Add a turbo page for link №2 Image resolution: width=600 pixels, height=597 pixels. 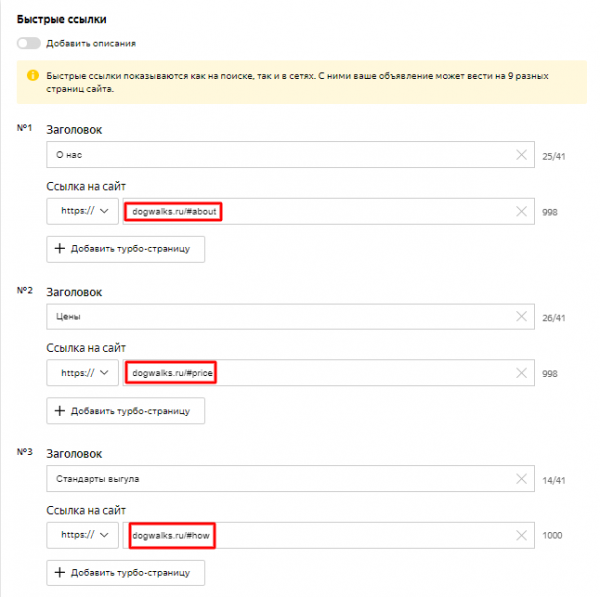pyautogui.click(x=125, y=410)
